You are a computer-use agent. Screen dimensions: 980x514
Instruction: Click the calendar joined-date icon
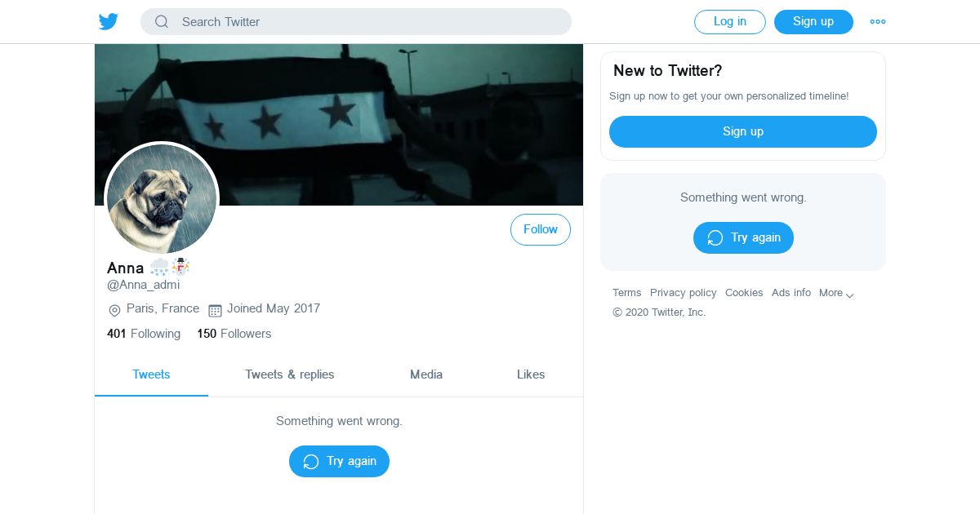(x=216, y=310)
